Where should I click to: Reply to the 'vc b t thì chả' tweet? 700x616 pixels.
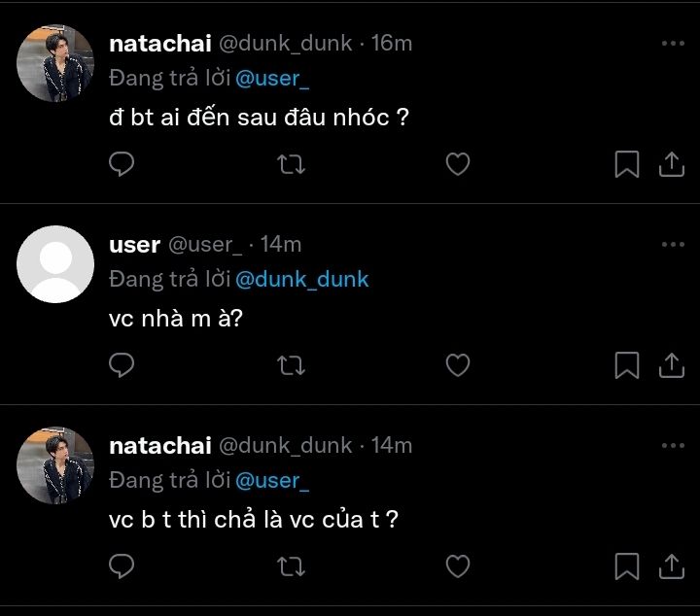122,565
